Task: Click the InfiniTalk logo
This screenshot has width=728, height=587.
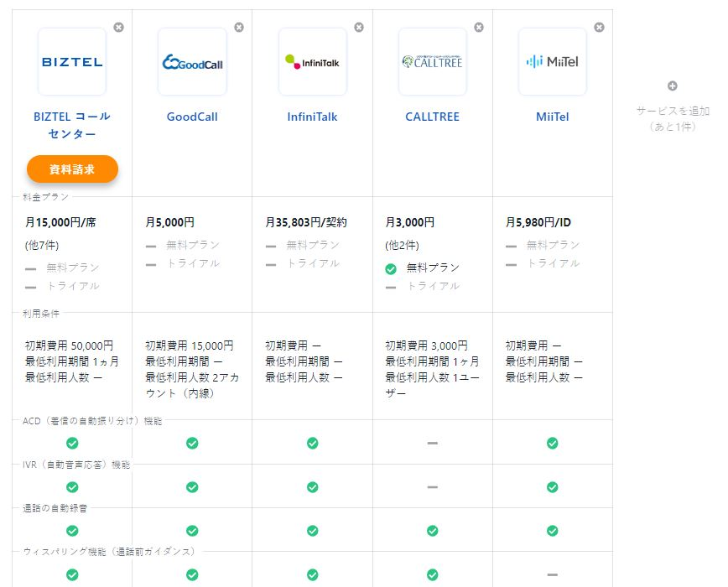Action: coord(312,62)
